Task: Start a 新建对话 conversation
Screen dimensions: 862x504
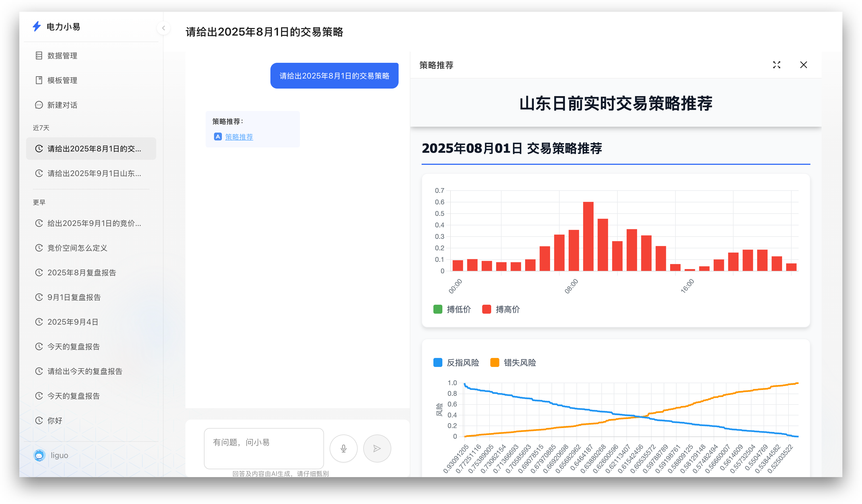Action: pos(62,105)
